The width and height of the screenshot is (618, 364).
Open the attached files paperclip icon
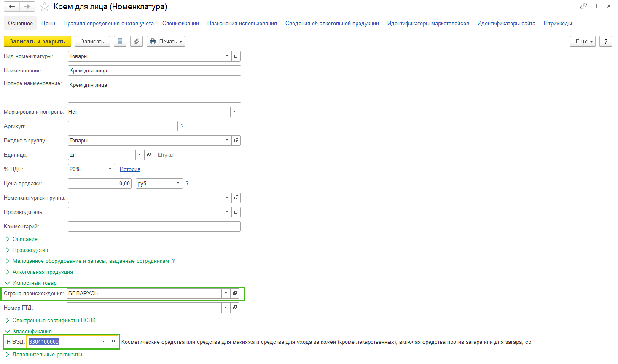point(136,41)
